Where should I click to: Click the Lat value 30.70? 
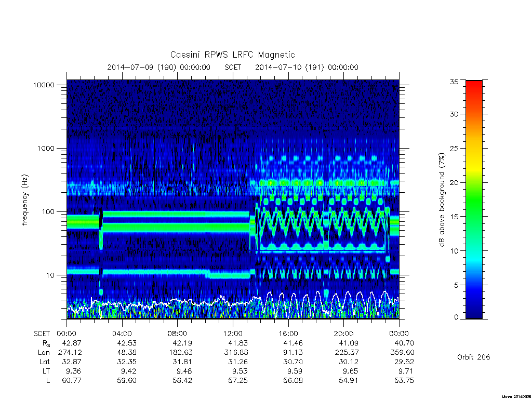(x=293, y=362)
